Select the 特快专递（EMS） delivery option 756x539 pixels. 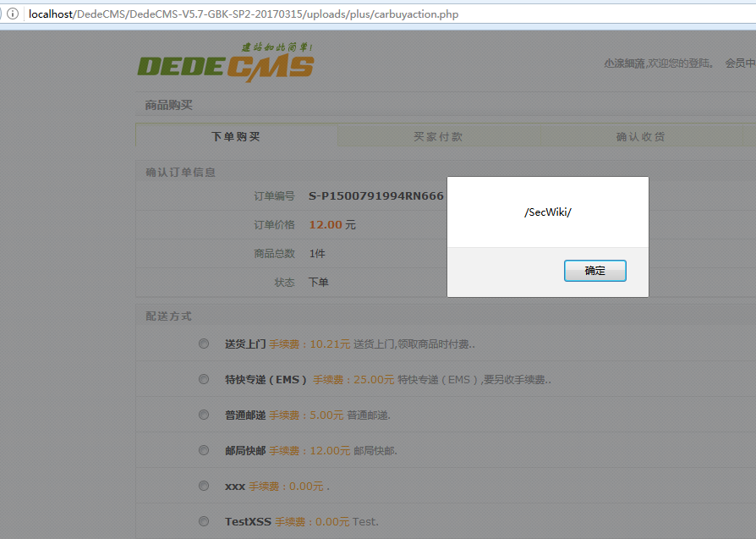coord(203,379)
